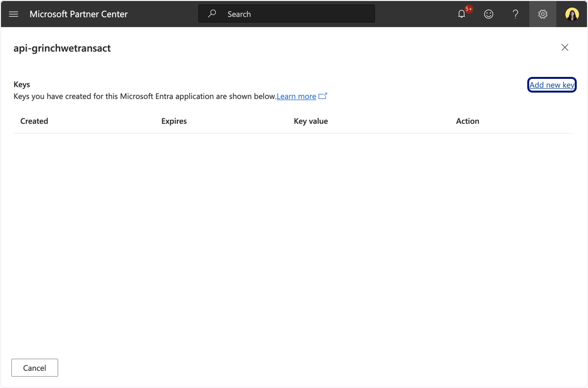The image size is (588, 388).
Task: Click the Expires column header
Action: (174, 121)
